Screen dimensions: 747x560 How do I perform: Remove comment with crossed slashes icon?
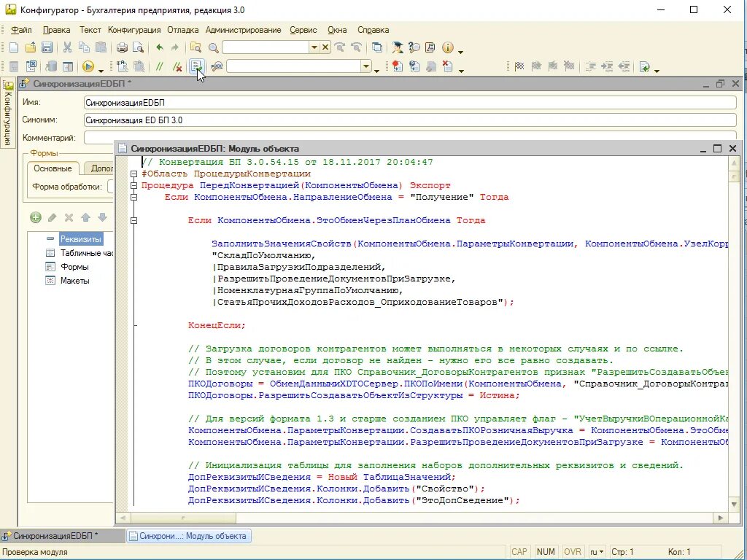point(177,66)
